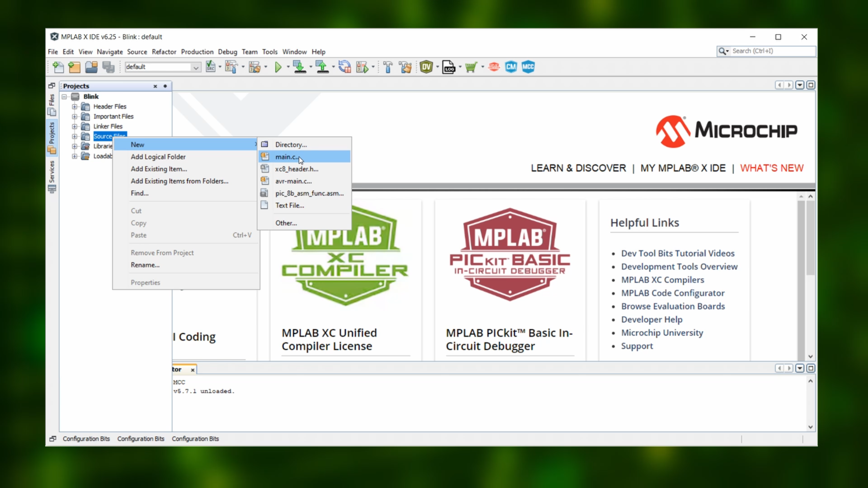This screenshot has height=488, width=868.
Task: Click the Clean and Build icon
Action: pos(405,67)
